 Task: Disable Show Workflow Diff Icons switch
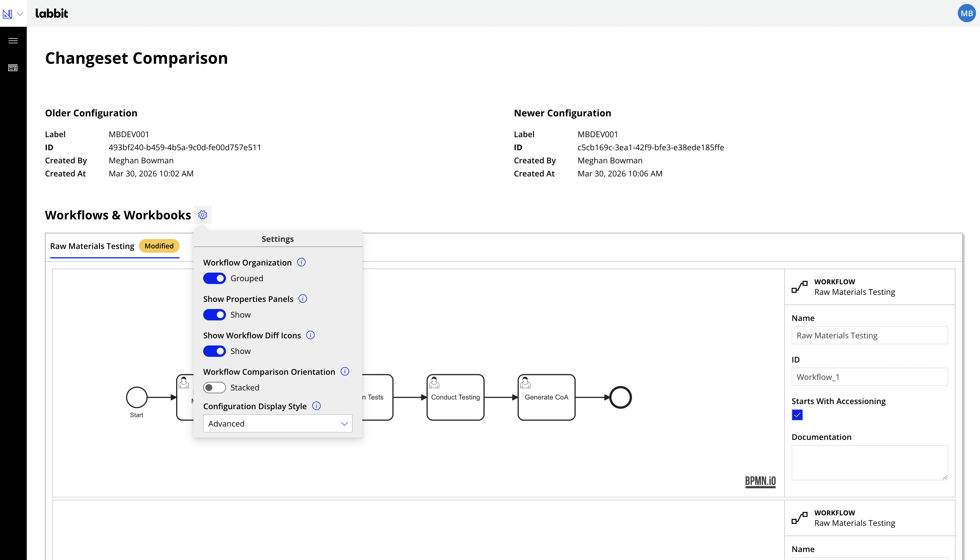pyautogui.click(x=214, y=351)
